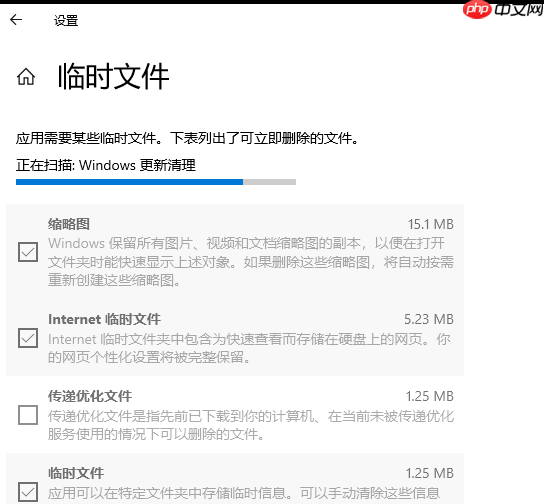Uncheck the 缩略图 checkbox
The image size is (544, 504).
pyautogui.click(x=28, y=252)
